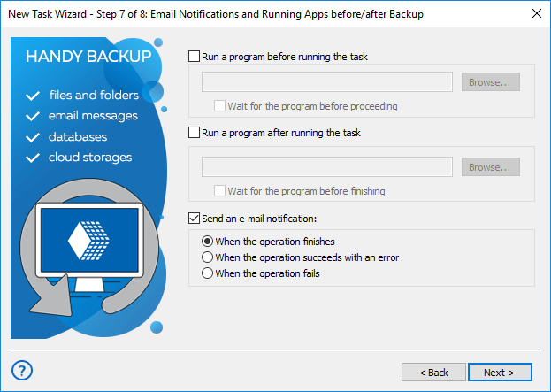
Task: Click the checkmark beside "cloud storages"
Action: [34, 158]
